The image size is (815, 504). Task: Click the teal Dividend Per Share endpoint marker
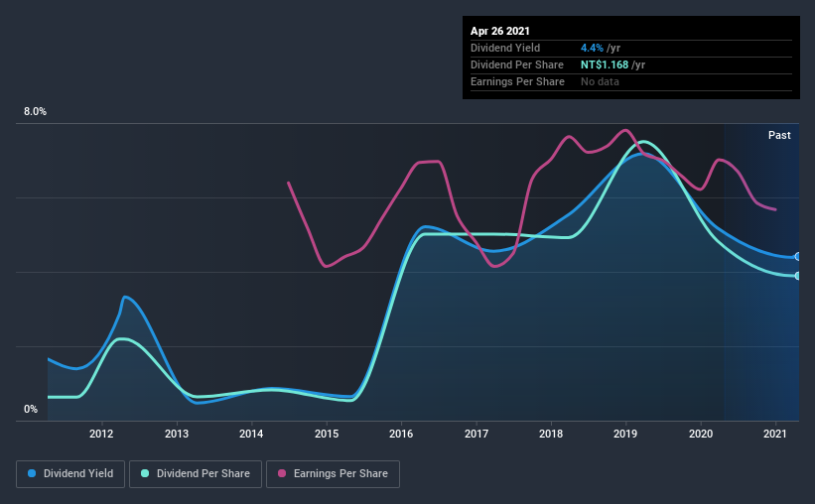(798, 276)
